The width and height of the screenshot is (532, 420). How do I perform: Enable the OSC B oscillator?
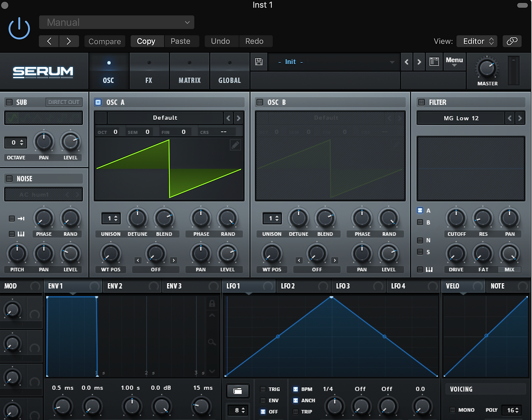click(260, 102)
